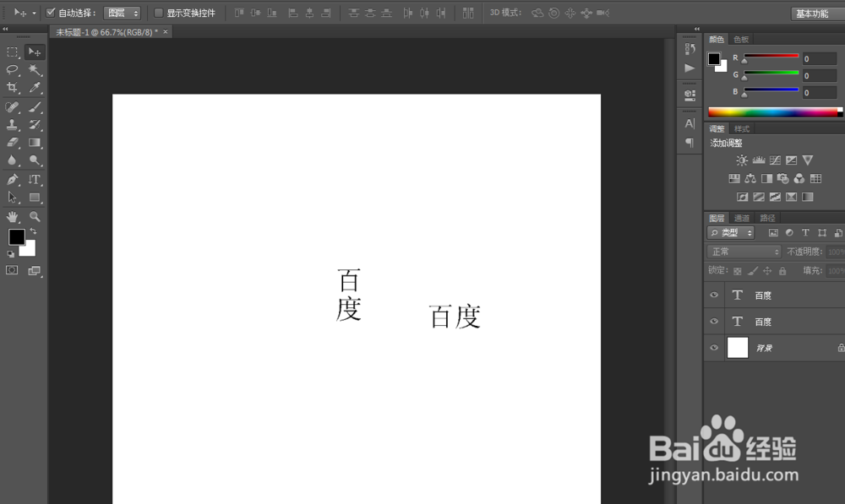The height and width of the screenshot is (504, 845).
Task: Select the Eyedropper tool
Action: tap(35, 88)
